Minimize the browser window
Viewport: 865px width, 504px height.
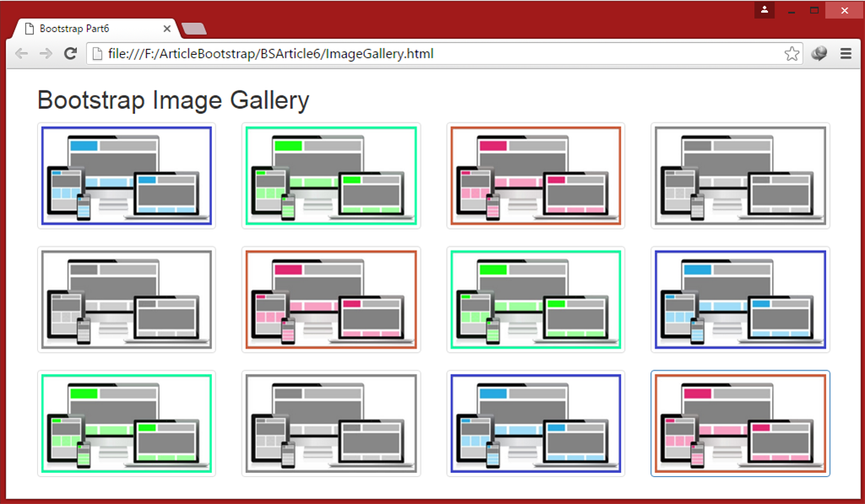(x=791, y=10)
